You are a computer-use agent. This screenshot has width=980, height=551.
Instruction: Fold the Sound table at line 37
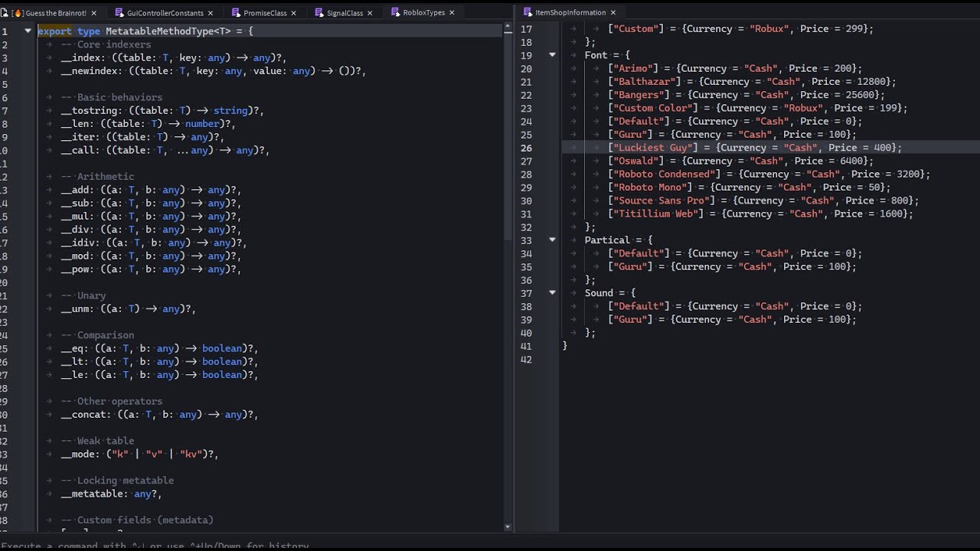552,292
